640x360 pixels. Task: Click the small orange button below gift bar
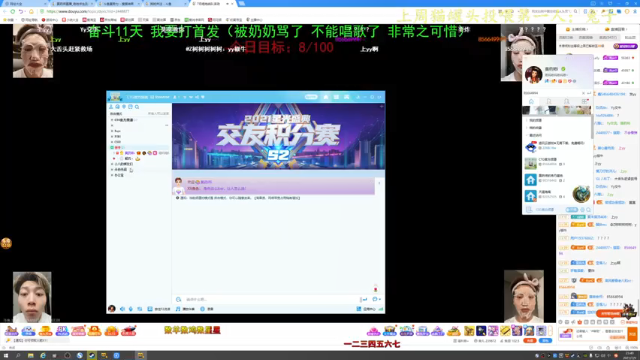530,340
